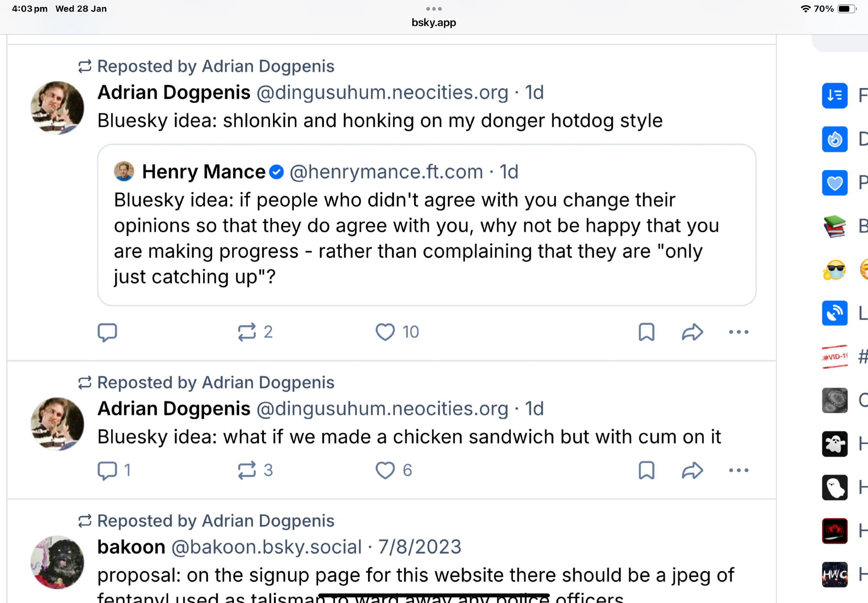Open more options for first post

(x=739, y=332)
